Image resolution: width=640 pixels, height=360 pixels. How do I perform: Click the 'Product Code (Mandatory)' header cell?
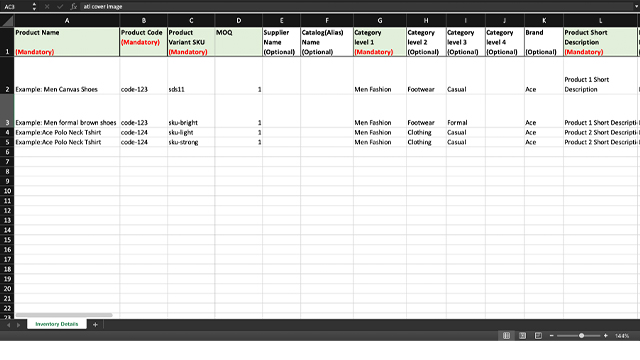pyautogui.click(x=144, y=42)
